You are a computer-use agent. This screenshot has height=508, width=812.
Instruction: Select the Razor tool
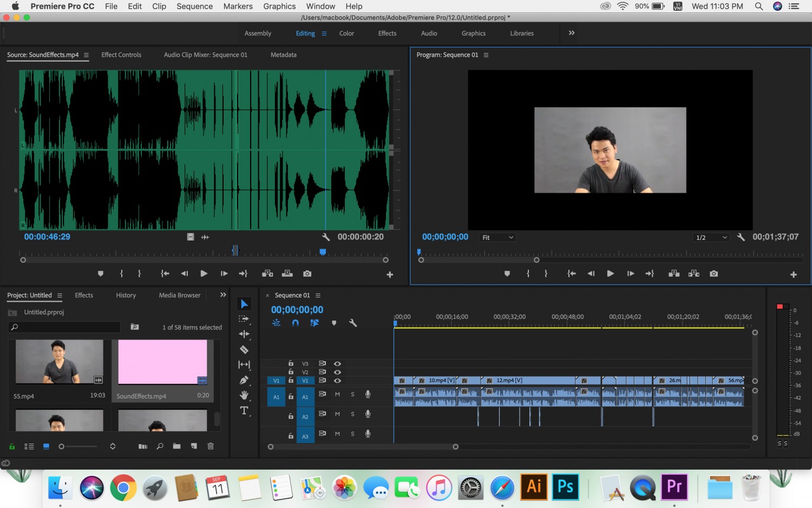(244, 349)
